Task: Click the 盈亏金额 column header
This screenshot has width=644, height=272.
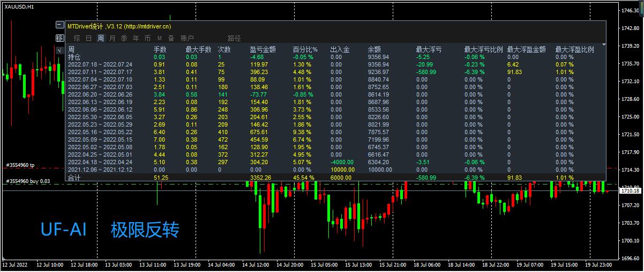Action: coord(263,49)
